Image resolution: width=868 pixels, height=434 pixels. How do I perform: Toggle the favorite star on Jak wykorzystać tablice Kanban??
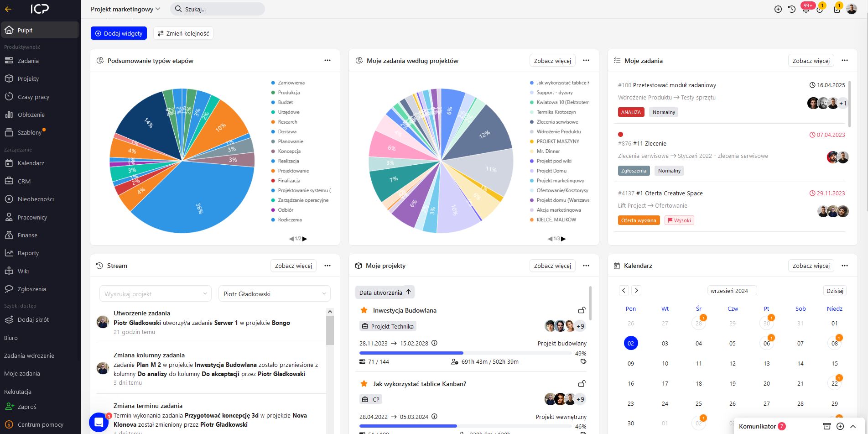(x=364, y=384)
